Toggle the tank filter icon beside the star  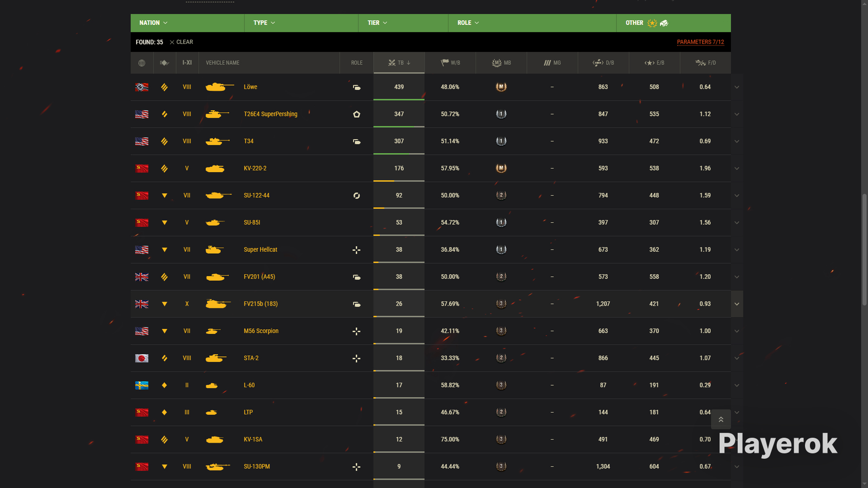coord(664,23)
